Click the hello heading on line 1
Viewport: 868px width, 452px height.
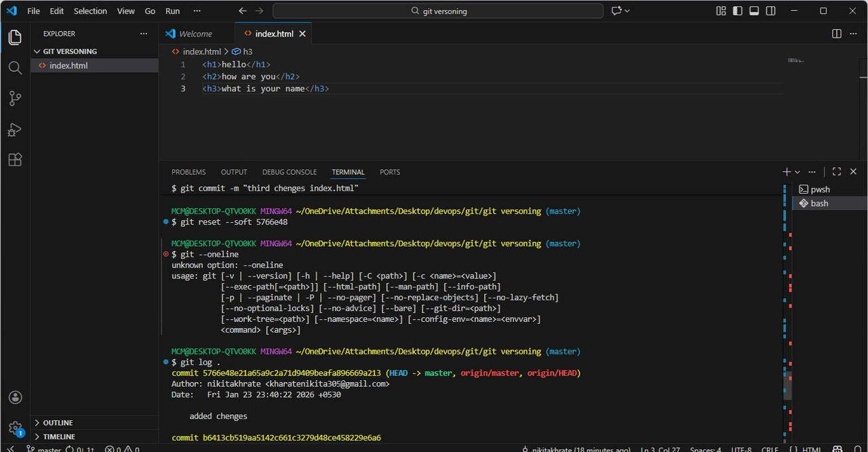point(236,65)
